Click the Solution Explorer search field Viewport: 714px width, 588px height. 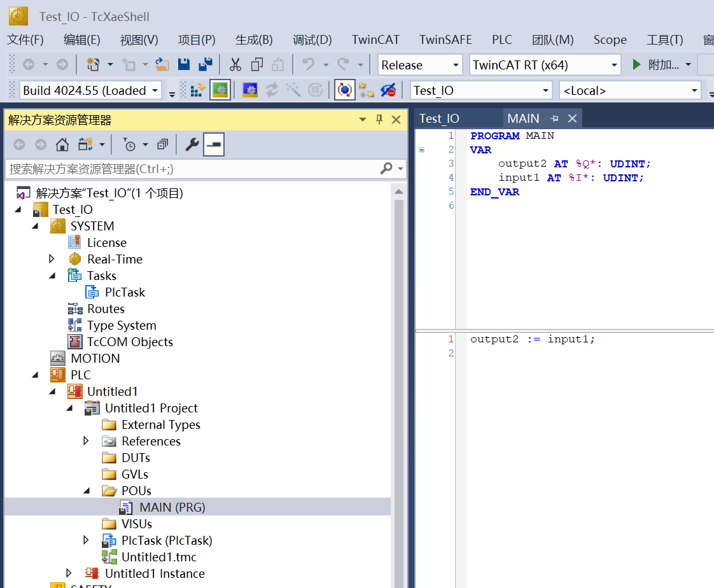191,169
